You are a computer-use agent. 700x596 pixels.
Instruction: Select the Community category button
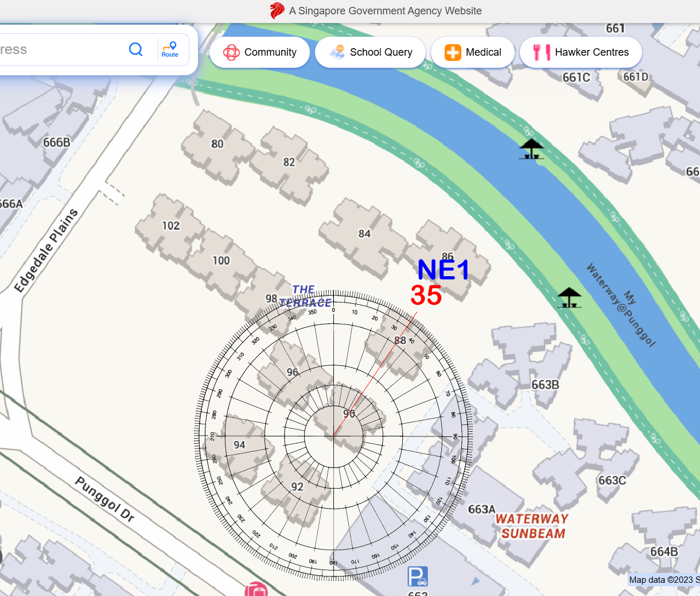[259, 52]
